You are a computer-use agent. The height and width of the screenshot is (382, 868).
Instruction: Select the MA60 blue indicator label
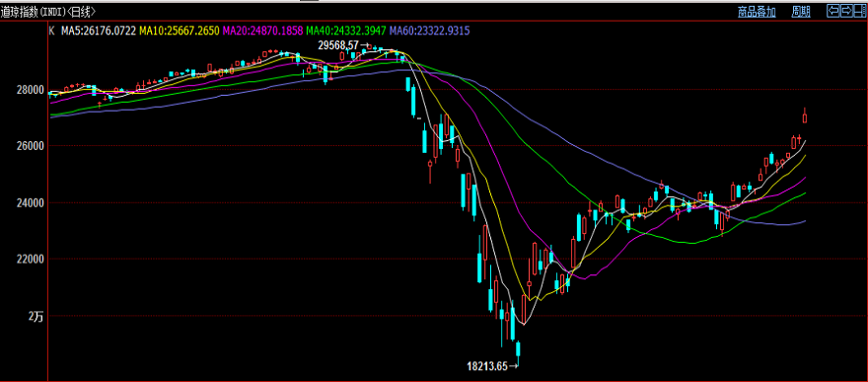pos(430,31)
